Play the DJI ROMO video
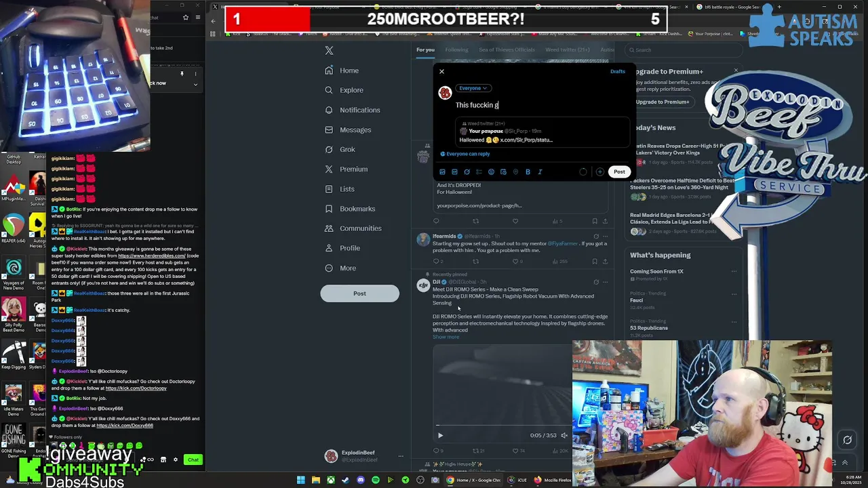Screen dimensions: 868x488 (440, 435)
